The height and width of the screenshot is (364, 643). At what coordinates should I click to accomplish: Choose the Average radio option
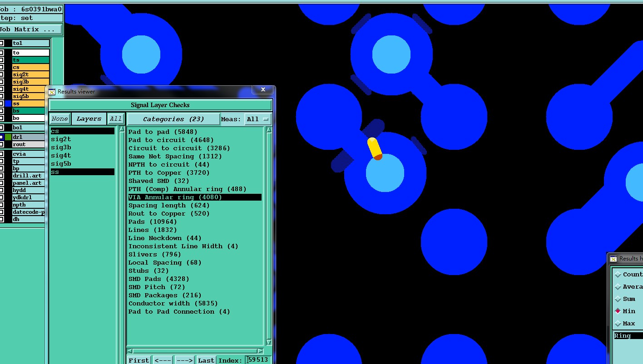(618, 287)
